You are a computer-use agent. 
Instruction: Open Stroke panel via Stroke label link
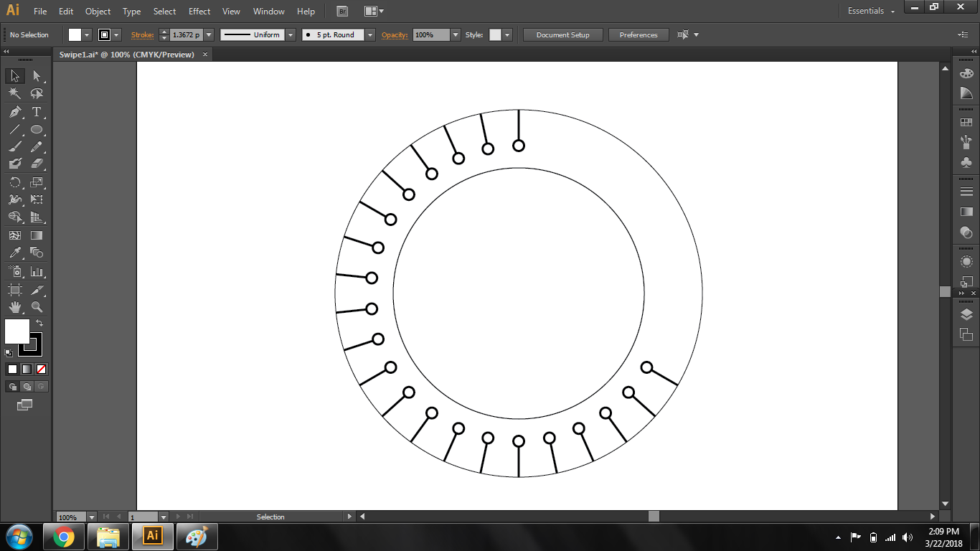click(142, 34)
